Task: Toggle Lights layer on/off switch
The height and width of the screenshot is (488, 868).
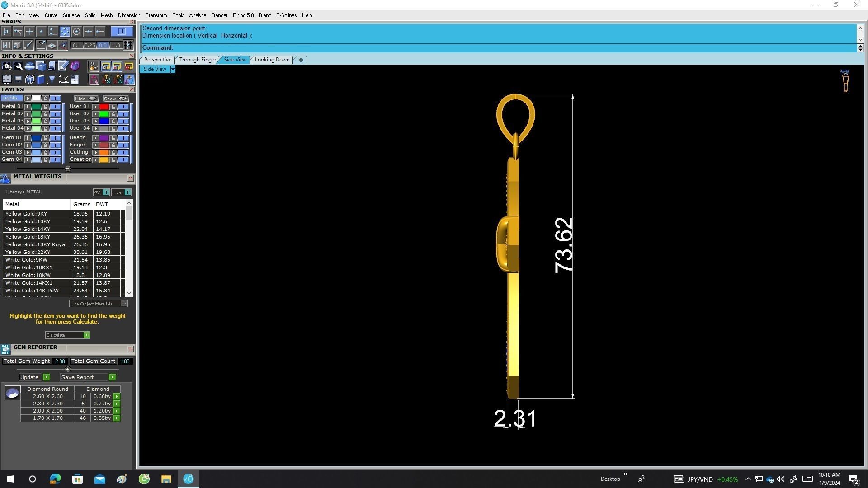Action: [55, 99]
